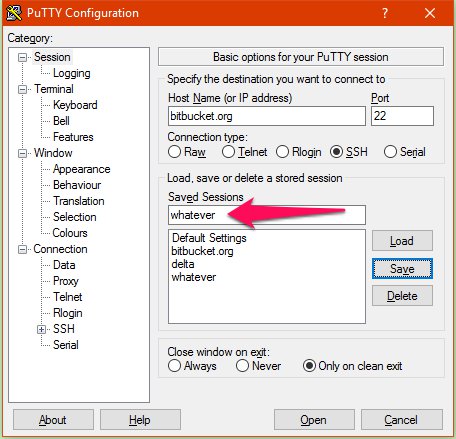Open the Logging category
The height and width of the screenshot is (439, 456).
coord(72,73)
